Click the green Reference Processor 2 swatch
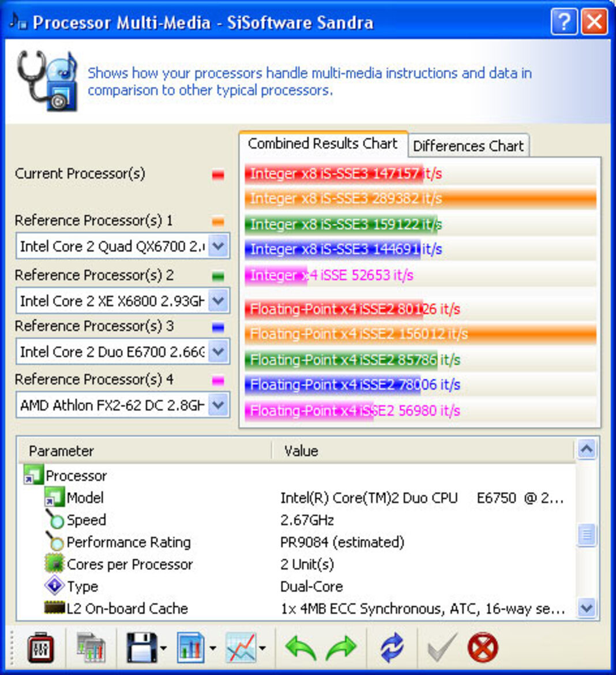 tap(218, 276)
